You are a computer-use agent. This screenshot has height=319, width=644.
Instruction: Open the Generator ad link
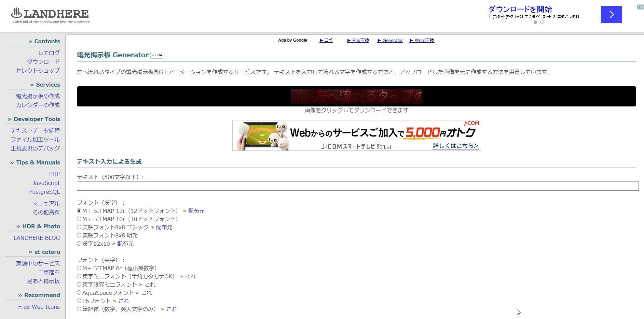click(390, 40)
